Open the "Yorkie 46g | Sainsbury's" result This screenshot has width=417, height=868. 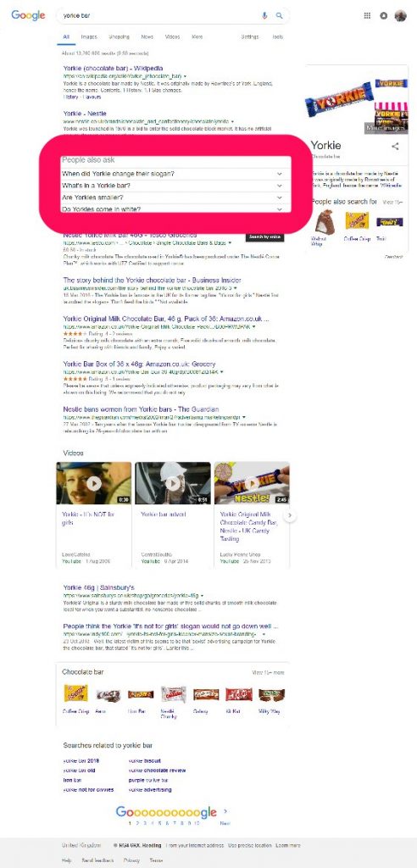[x=98, y=587]
